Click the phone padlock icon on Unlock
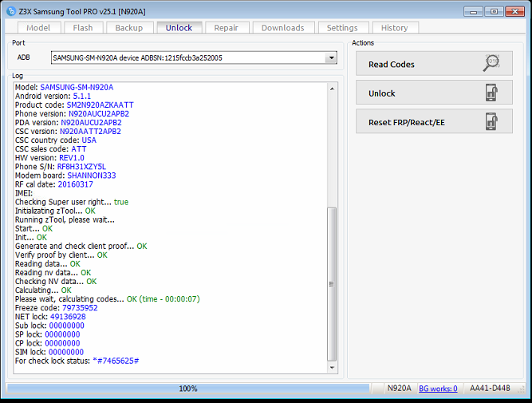 tap(491, 93)
